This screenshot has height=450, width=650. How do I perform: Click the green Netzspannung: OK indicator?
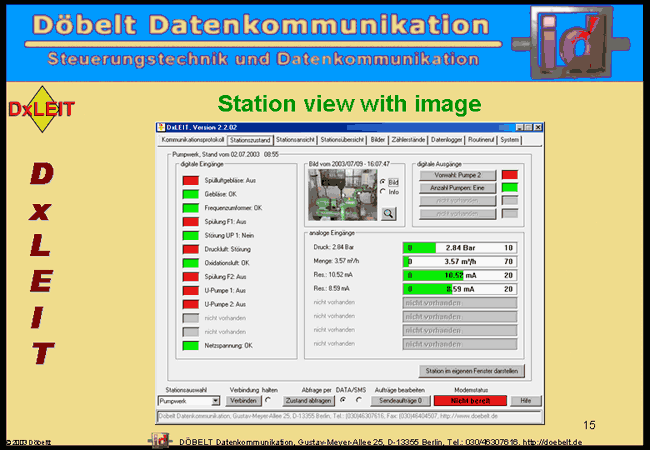pyautogui.click(x=191, y=346)
